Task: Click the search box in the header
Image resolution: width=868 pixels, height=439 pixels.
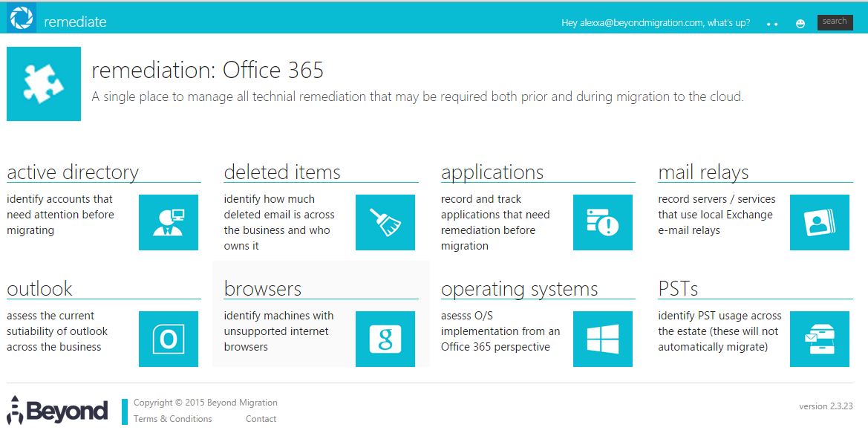Action: tap(835, 22)
